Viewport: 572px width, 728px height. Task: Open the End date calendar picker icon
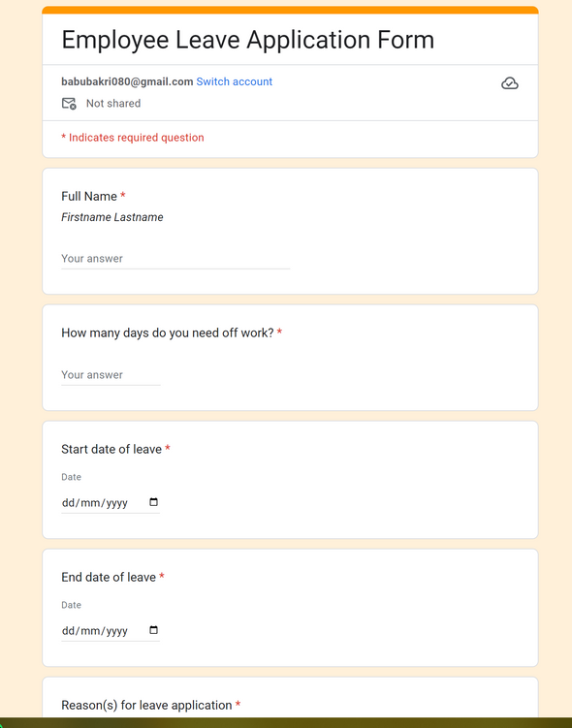pos(154,630)
